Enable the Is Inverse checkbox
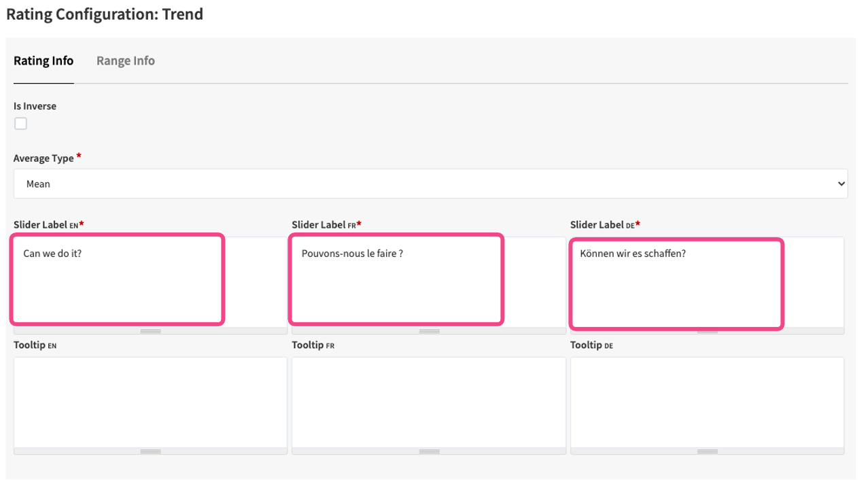This screenshot has height=480, width=868. [21, 124]
